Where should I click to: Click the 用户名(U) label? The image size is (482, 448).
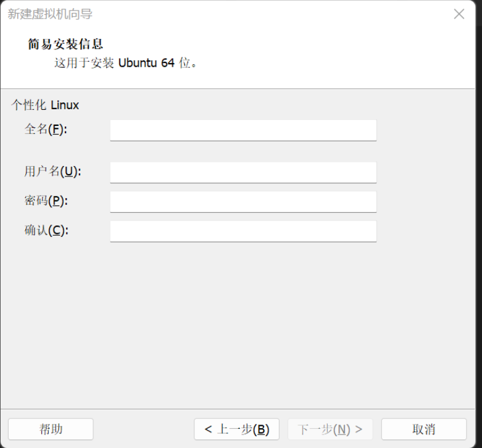click(x=53, y=171)
